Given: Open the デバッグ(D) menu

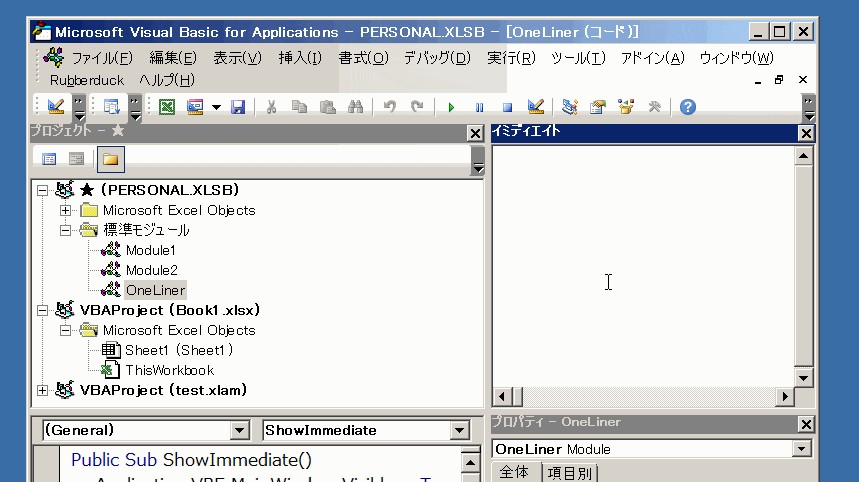Looking at the screenshot, I should click(437, 58).
